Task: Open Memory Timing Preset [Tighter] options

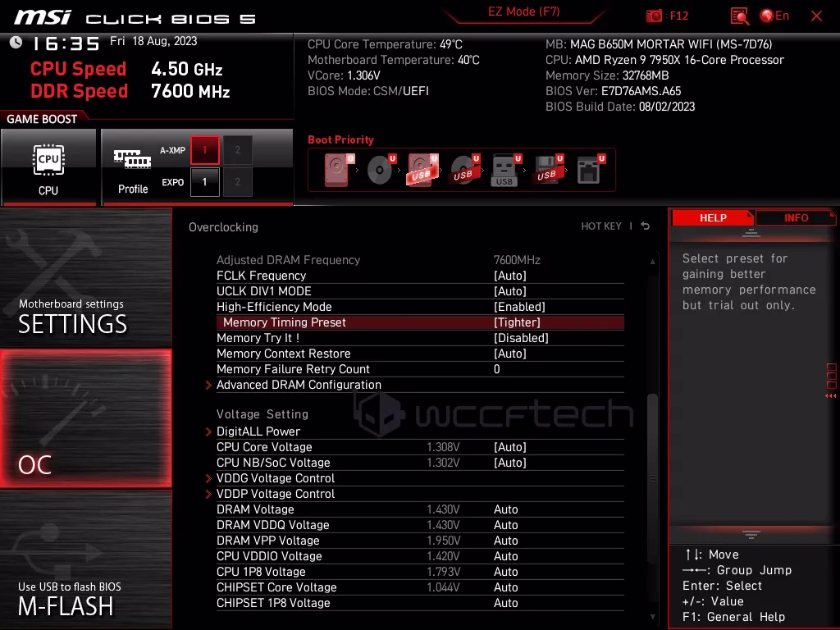Action: click(420, 322)
